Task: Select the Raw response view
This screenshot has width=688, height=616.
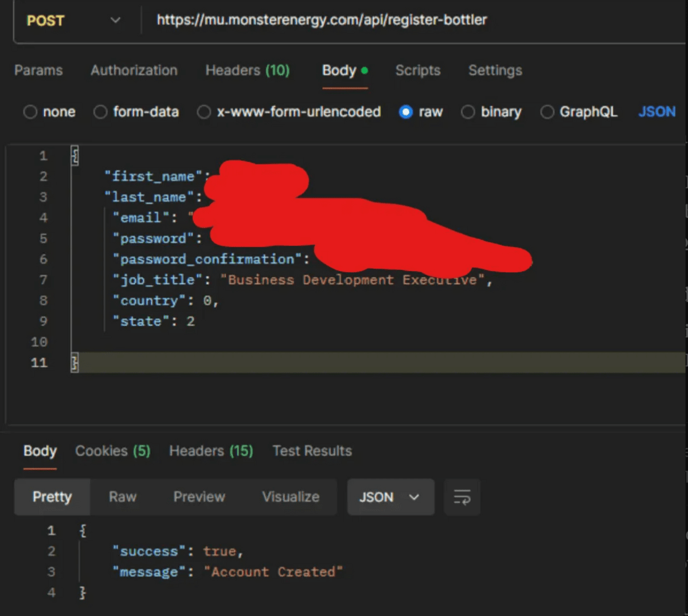Action: tap(123, 497)
